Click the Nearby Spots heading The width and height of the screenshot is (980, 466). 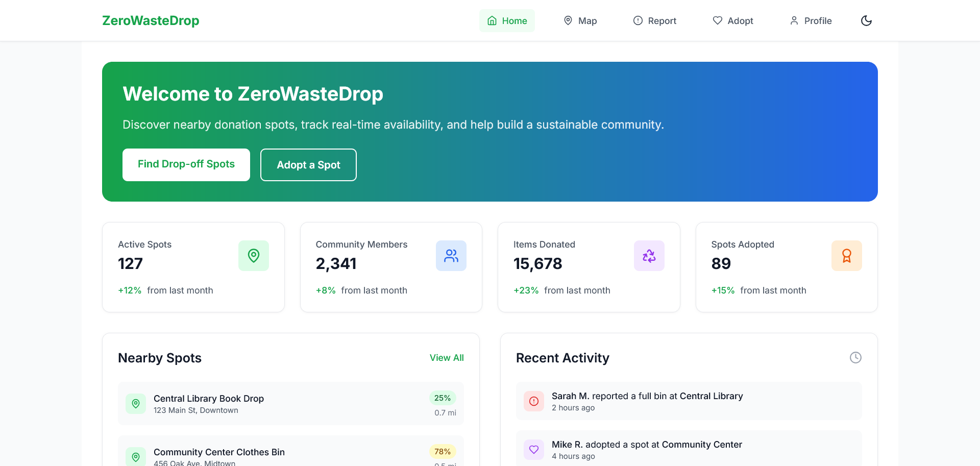coord(160,358)
